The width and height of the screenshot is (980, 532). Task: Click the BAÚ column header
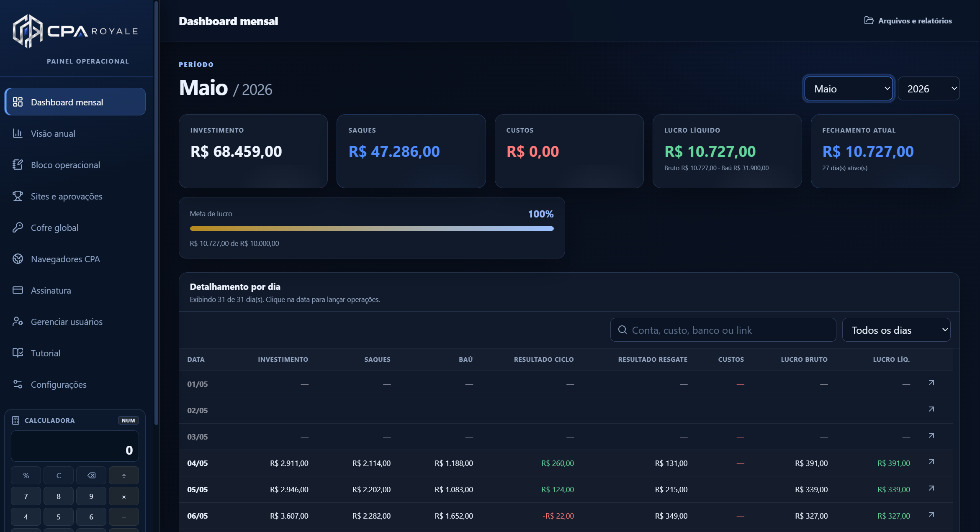click(466, 359)
